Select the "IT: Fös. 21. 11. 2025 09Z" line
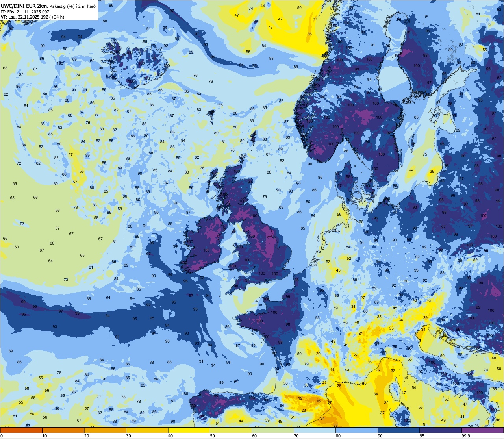The image size is (504, 439). [x=25, y=11]
